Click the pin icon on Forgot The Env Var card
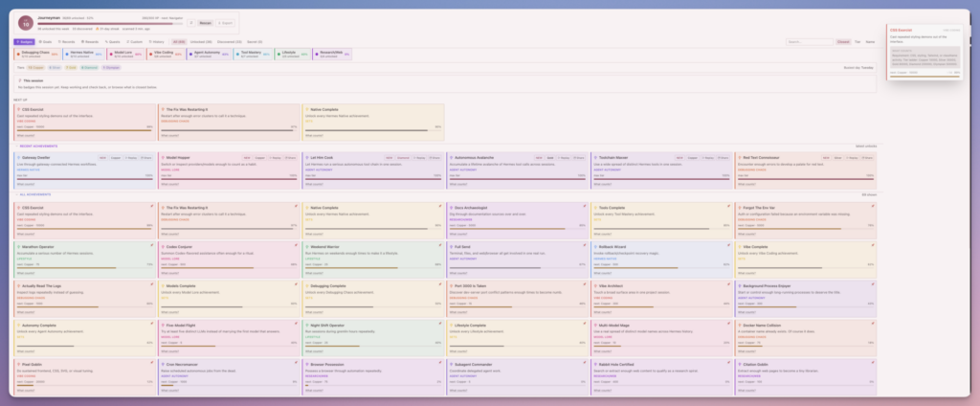 (x=873, y=206)
